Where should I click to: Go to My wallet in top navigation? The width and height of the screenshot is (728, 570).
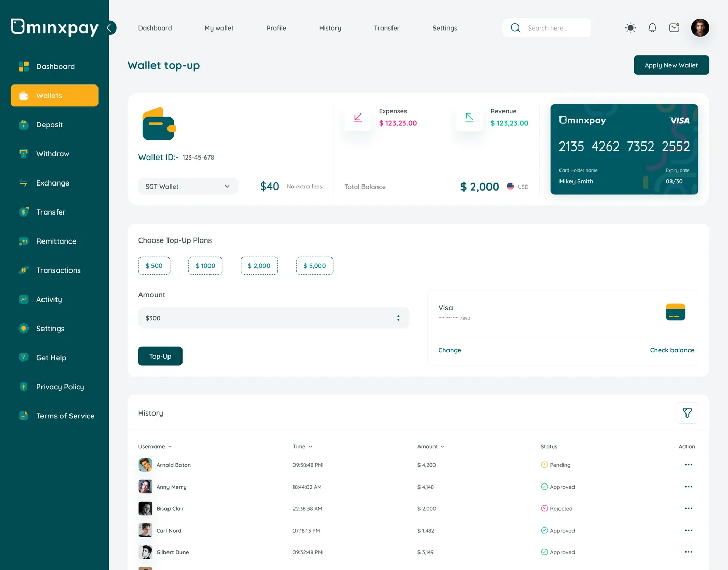tap(219, 28)
